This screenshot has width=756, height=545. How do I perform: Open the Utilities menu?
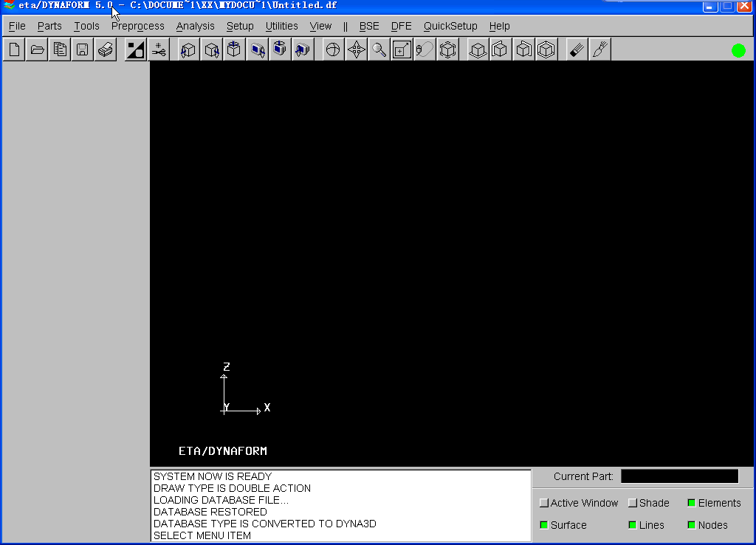point(281,26)
